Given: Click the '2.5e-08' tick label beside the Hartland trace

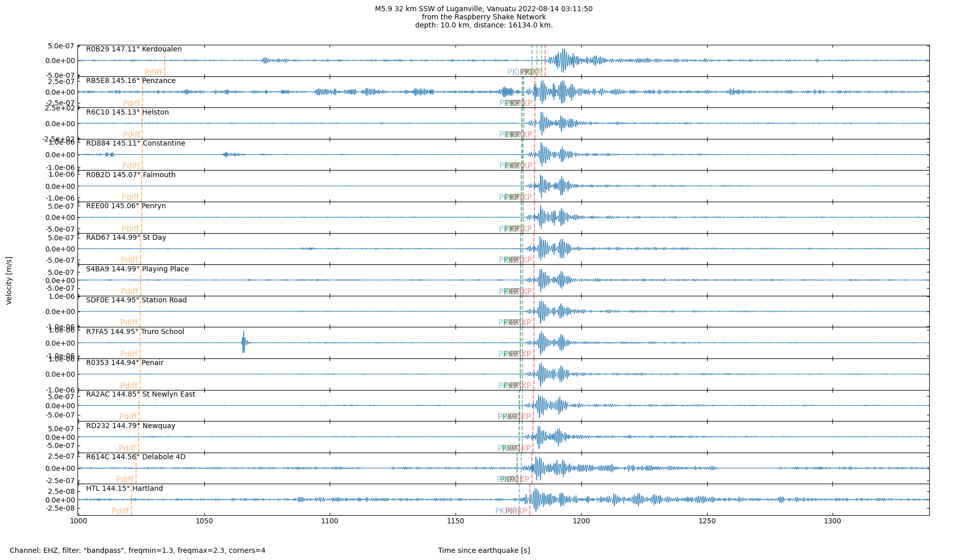Looking at the screenshot, I should [x=62, y=491].
